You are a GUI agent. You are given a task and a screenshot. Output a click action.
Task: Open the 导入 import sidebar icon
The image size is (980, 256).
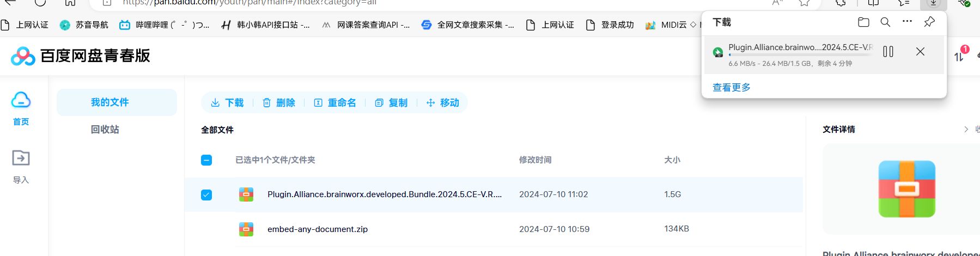click(21, 167)
